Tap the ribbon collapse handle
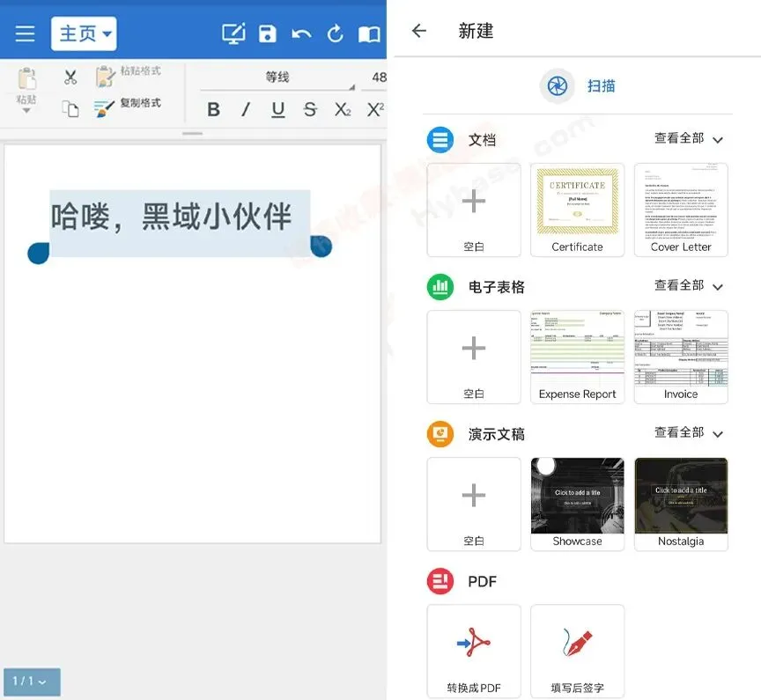761x700 pixels. [x=193, y=134]
